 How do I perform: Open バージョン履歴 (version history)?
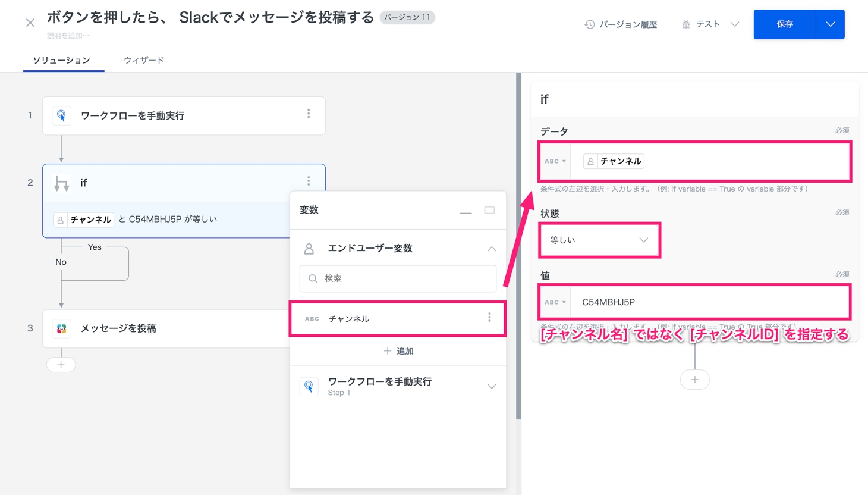click(621, 24)
